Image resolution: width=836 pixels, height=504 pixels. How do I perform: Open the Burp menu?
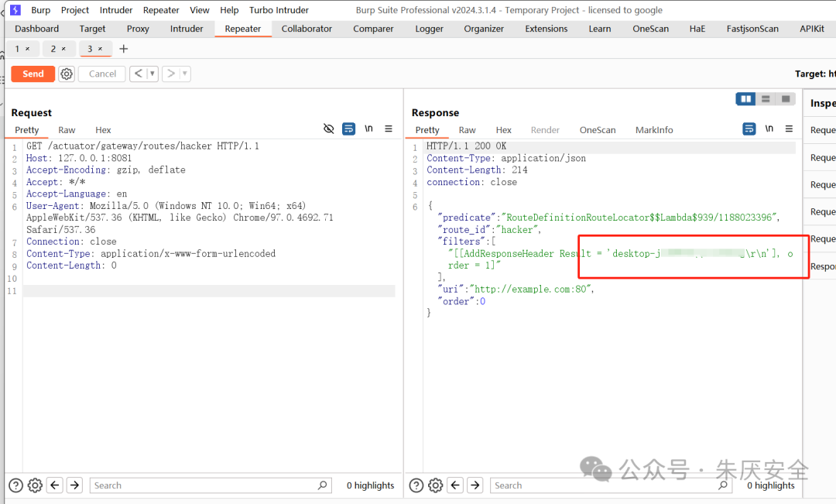[40, 10]
